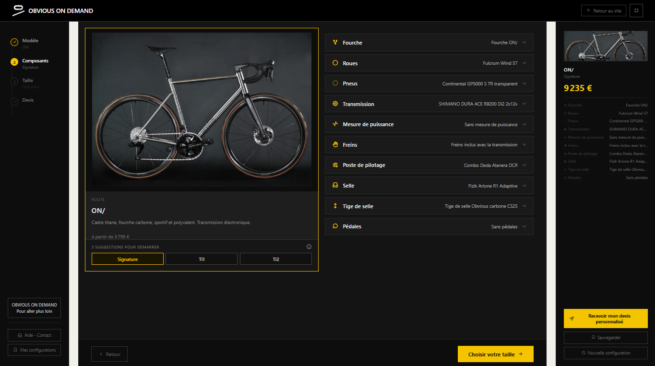Click Recevoir mon devis personnalisé
The image size is (655, 366).
pos(606,318)
